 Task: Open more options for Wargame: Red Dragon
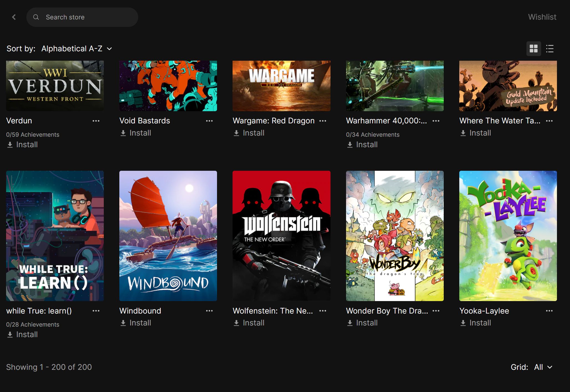(322, 121)
